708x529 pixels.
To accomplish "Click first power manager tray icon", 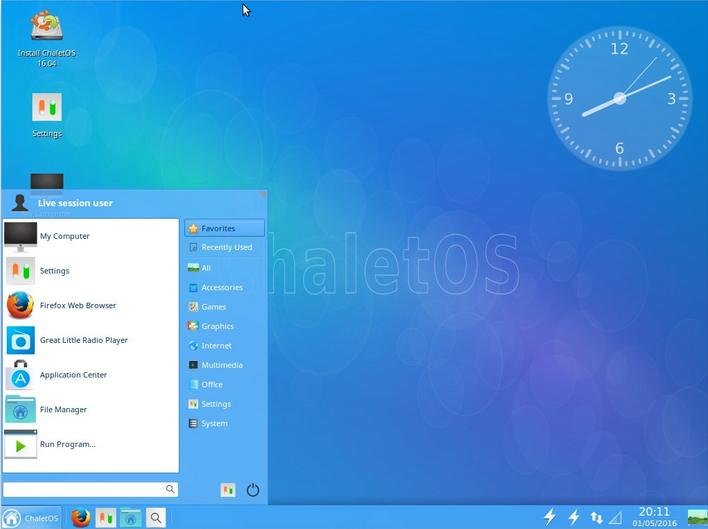I will click(x=550, y=517).
